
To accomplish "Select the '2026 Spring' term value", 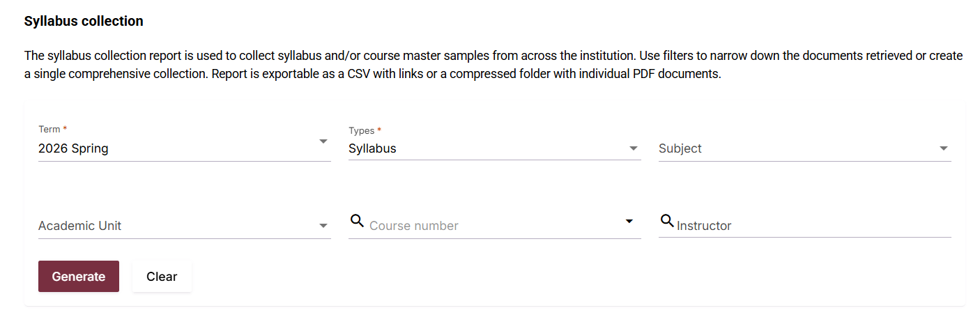I will [73, 148].
